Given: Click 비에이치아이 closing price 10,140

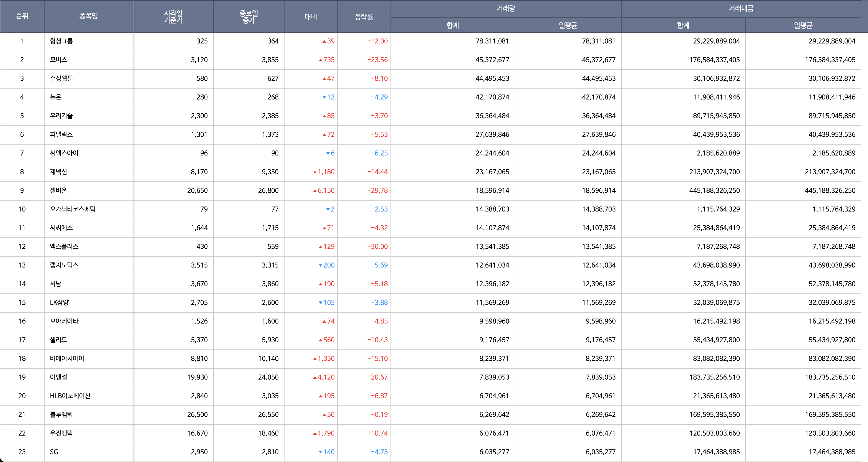Looking at the screenshot, I should [268, 359].
